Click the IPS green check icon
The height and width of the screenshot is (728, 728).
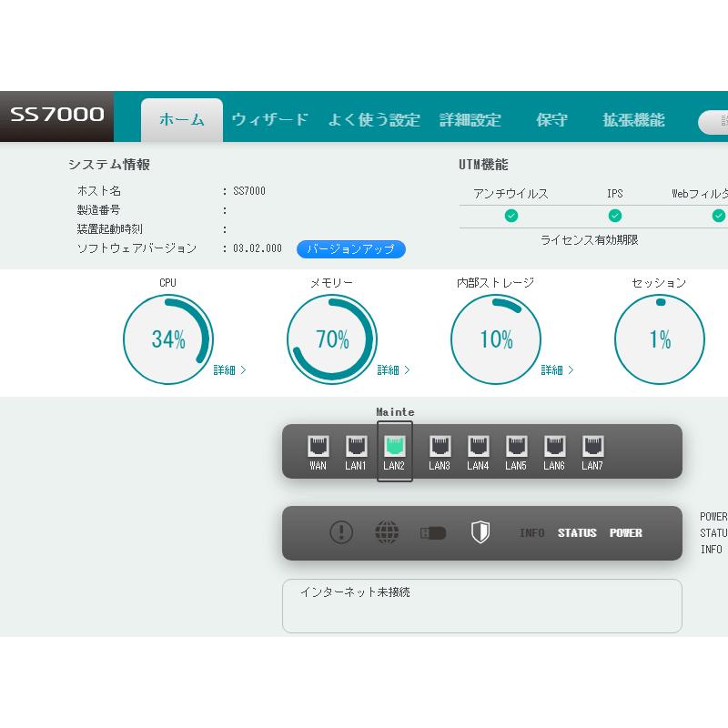(x=615, y=216)
